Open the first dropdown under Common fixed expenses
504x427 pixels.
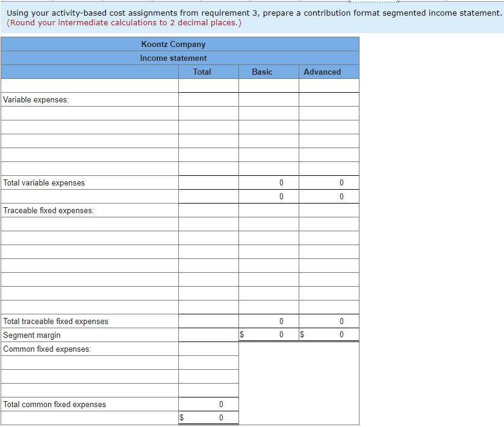click(x=89, y=362)
